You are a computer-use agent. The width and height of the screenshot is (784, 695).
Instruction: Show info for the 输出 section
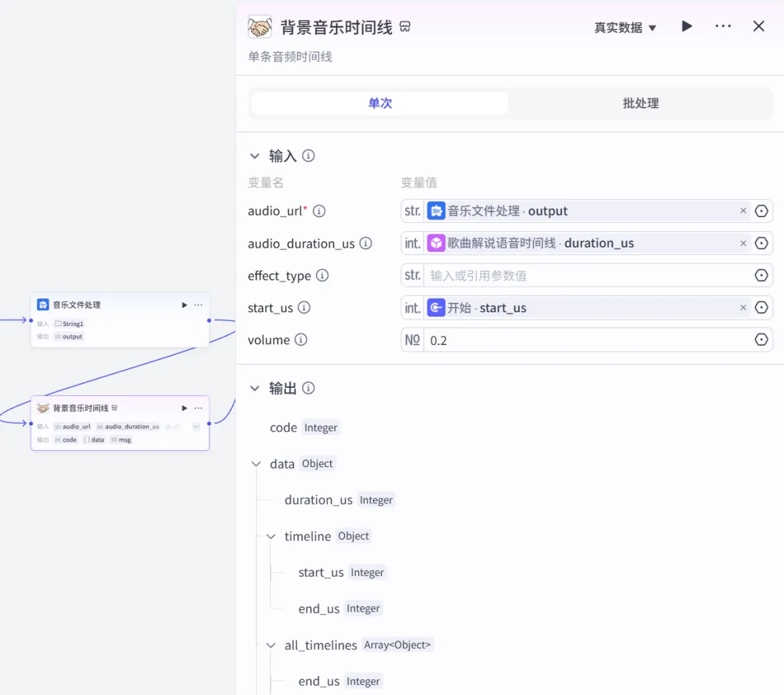click(x=309, y=389)
